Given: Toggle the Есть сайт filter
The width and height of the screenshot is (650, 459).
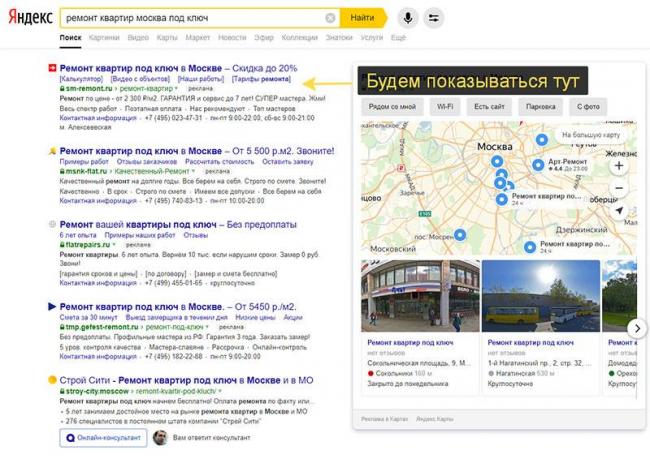Looking at the screenshot, I should pyautogui.click(x=489, y=107).
